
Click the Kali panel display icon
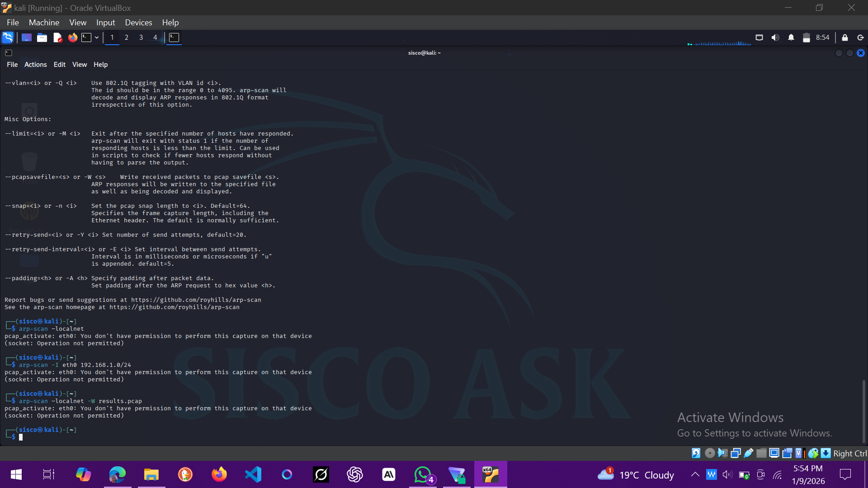click(759, 38)
